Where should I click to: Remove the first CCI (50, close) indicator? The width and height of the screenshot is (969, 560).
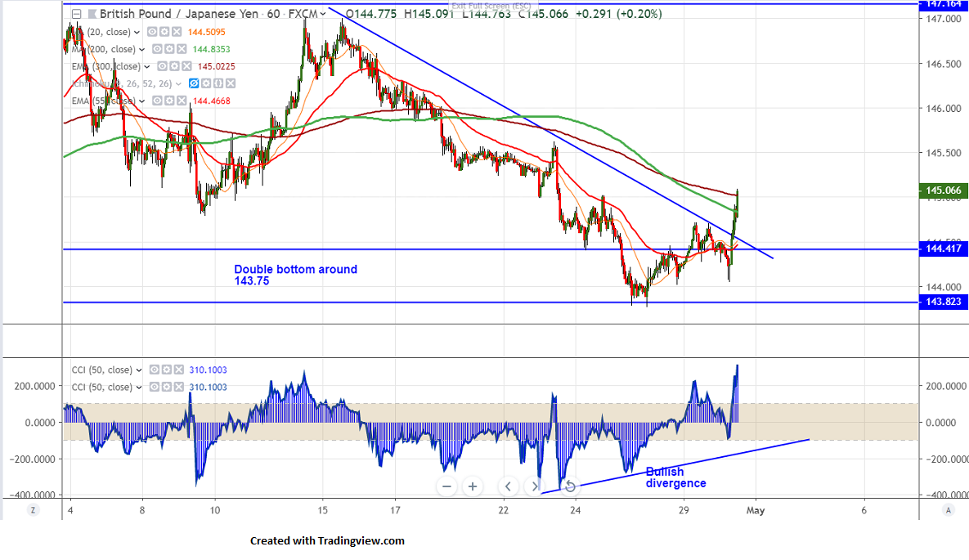click(x=179, y=370)
